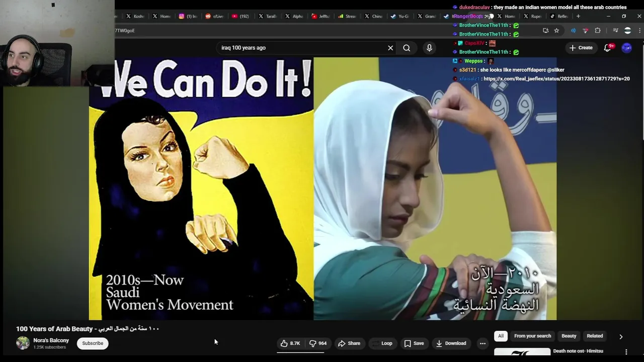This screenshot has height=362, width=644.
Task: Bookmark this page with the star icon
Action: click(x=556, y=31)
